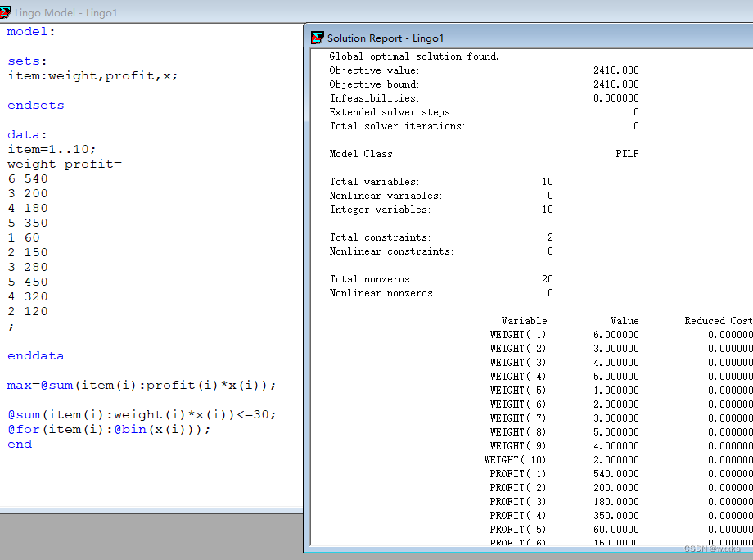Click the 'endsets' keyword
This screenshot has height=560, width=753.
pyautogui.click(x=36, y=105)
